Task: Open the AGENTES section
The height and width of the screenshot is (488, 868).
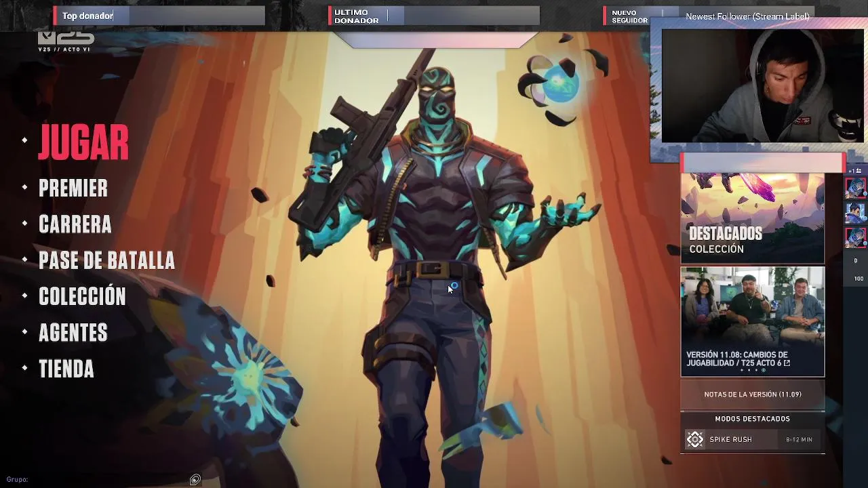Action: pos(73,333)
